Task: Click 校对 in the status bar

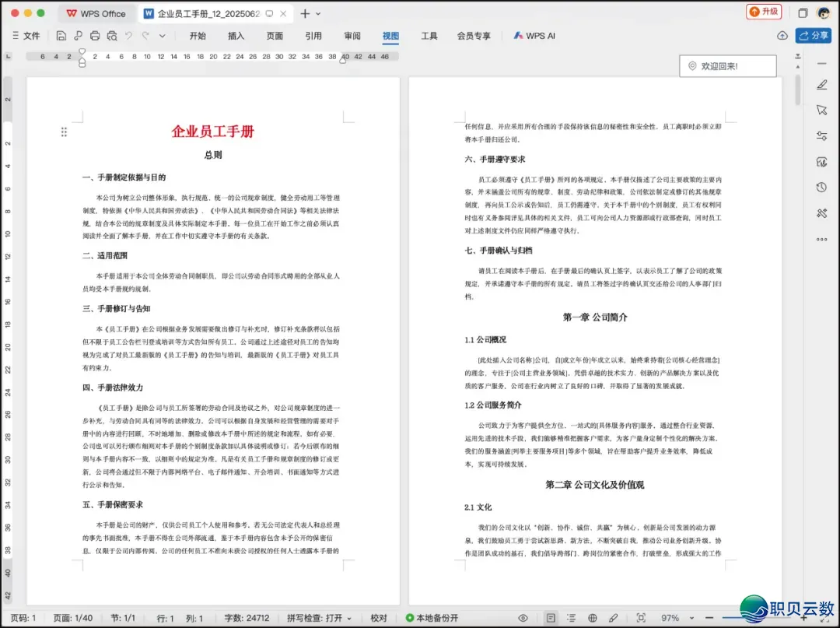Action: [x=379, y=618]
